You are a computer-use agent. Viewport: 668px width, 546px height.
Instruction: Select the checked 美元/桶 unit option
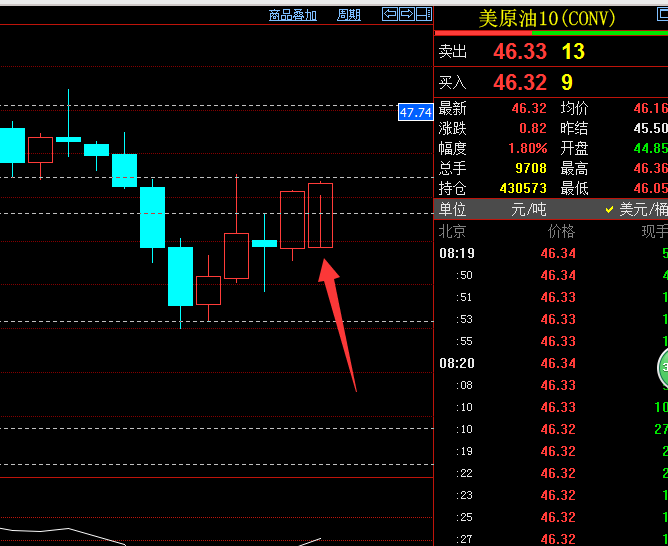click(x=638, y=209)
